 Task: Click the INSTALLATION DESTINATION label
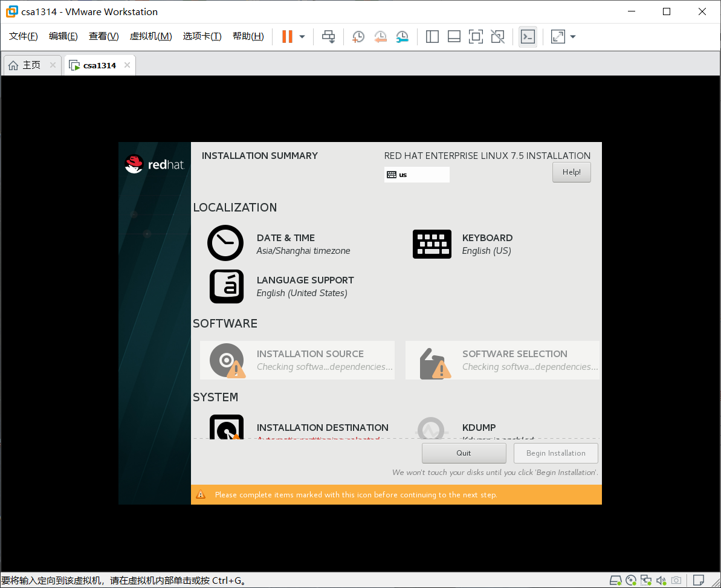322,427
